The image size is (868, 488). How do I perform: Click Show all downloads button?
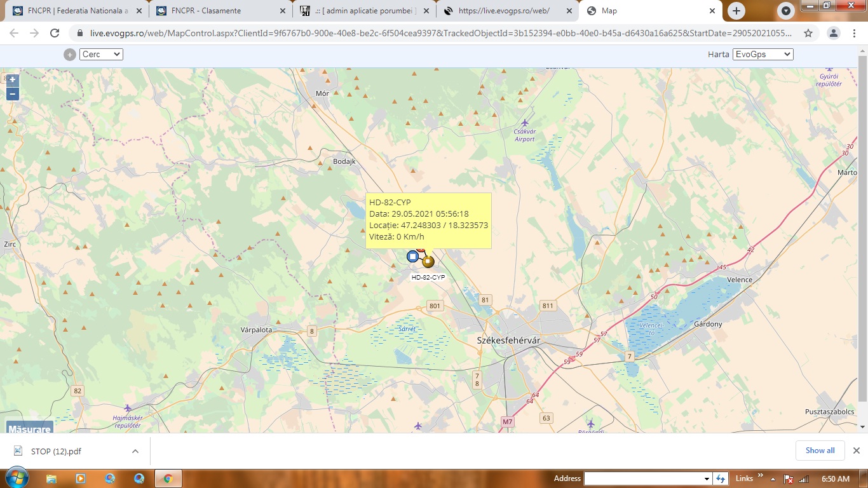point(820,451)
